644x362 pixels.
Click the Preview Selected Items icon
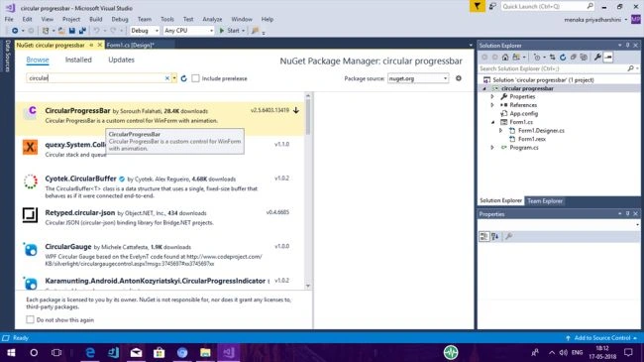click(608, 58)
